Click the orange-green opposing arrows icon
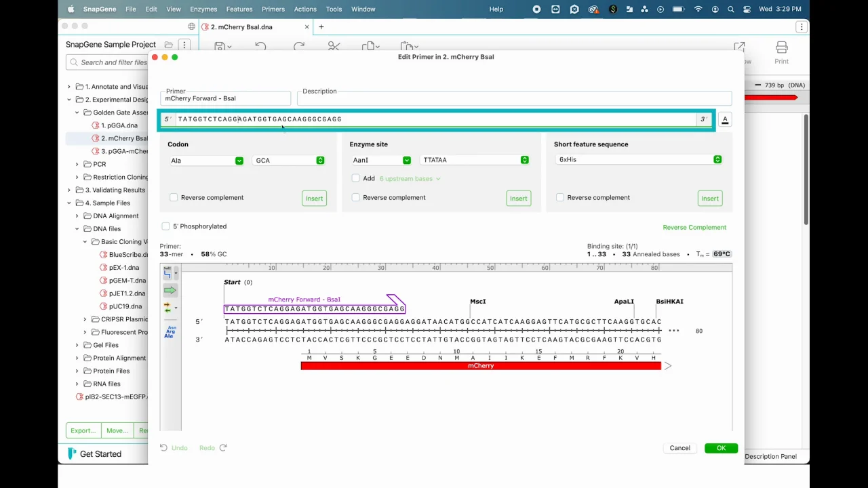868x488 pixels. coord(167,308)
